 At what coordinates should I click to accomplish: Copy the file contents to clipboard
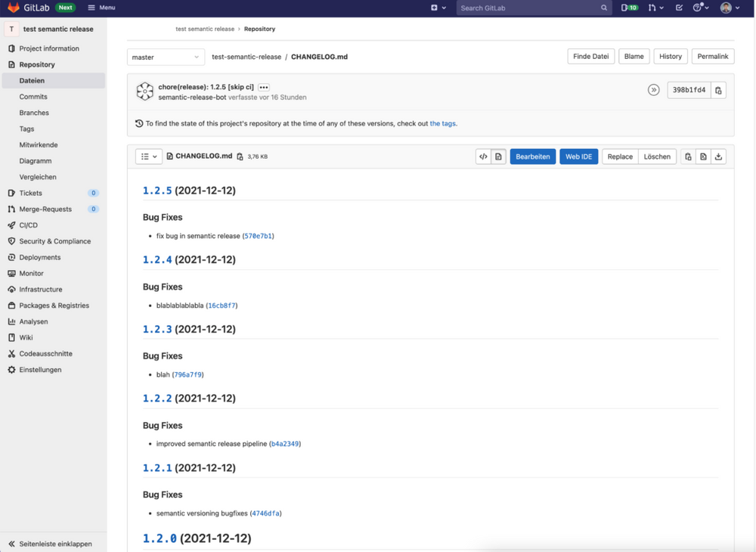(x=686, y=156)
